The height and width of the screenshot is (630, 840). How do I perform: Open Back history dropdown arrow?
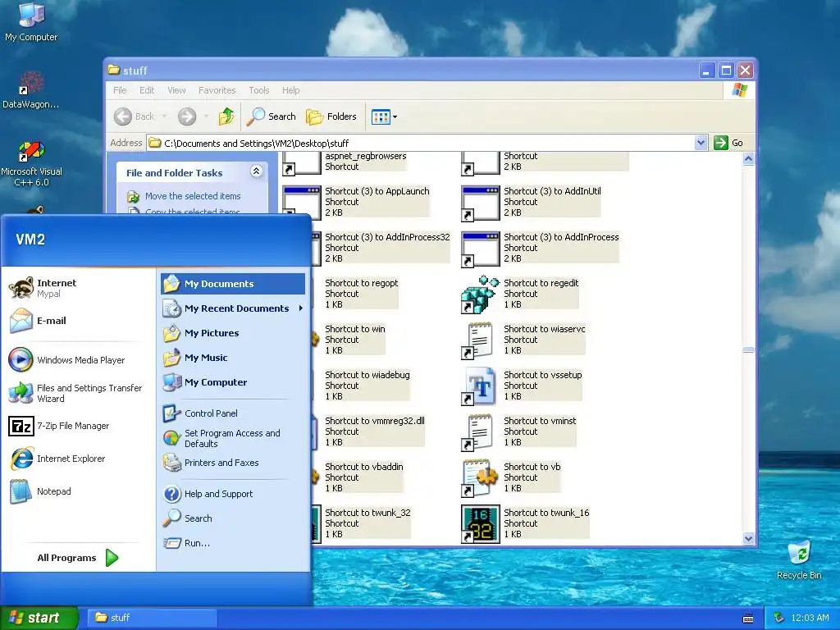pos(164,116)
